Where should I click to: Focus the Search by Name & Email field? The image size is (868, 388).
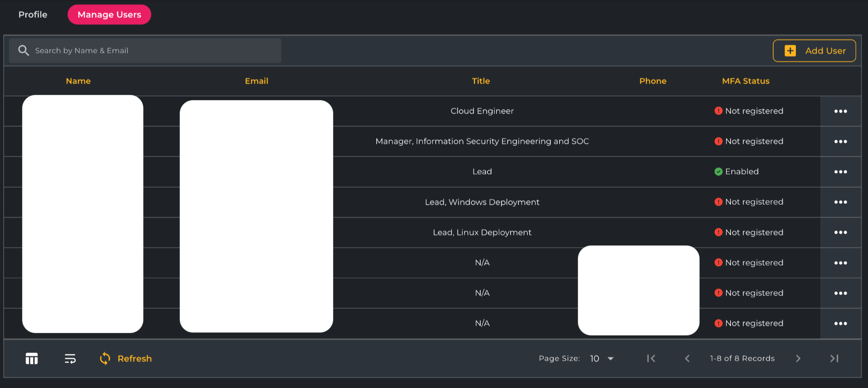(x=152, y=51)
